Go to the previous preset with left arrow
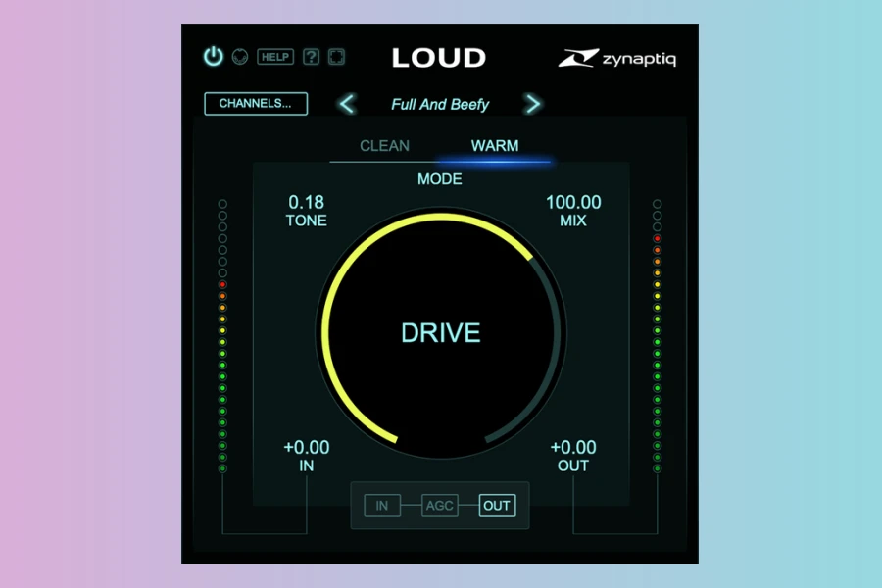Viewport: 882px width, 588px height. (347, 104)
